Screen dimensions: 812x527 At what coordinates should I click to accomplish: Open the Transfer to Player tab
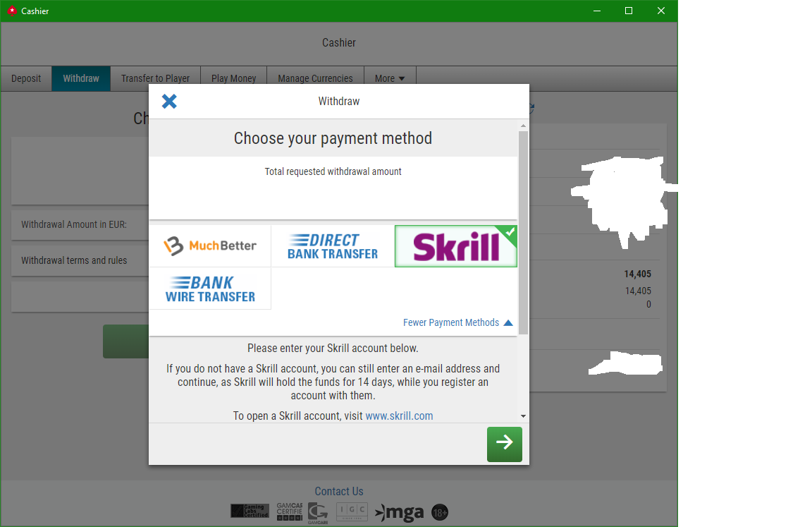[155, 78]
